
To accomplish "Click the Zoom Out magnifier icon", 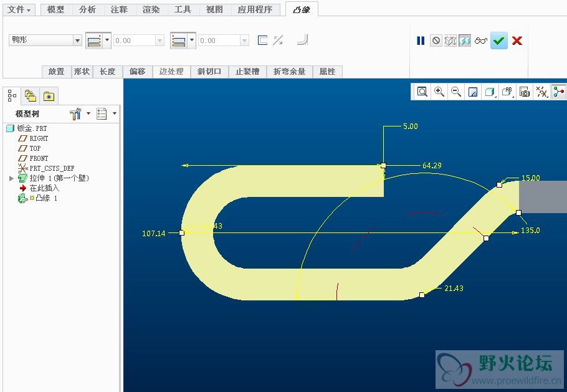I will pos(456,92).
